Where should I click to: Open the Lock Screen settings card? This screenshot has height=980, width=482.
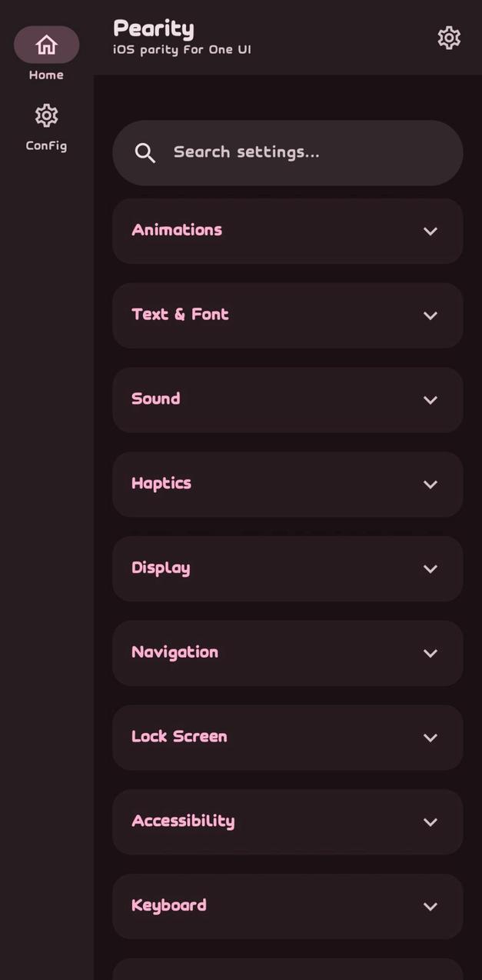coord(269,737)
